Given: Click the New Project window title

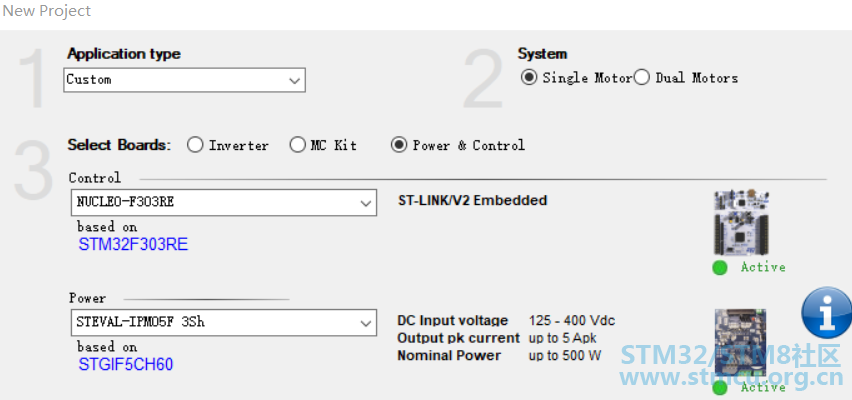Looking at the screenshot, I should click(47, 11).
